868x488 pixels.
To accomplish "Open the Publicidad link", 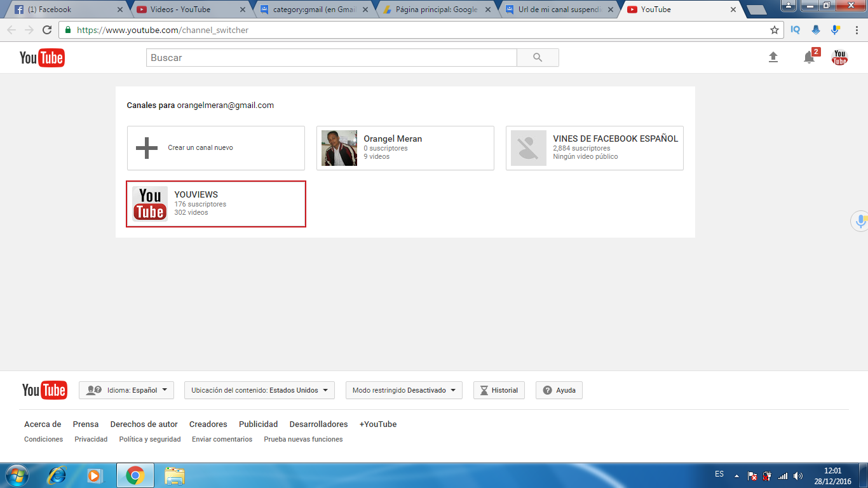I will point(259,424).
